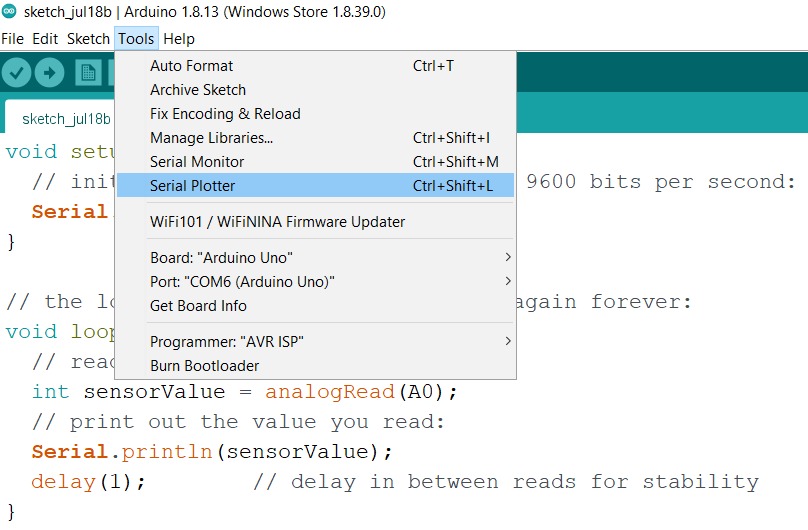Open the Help menu
Image resolution: width=808 pixels, height=530 pixels.
click(x=179, y=39)
